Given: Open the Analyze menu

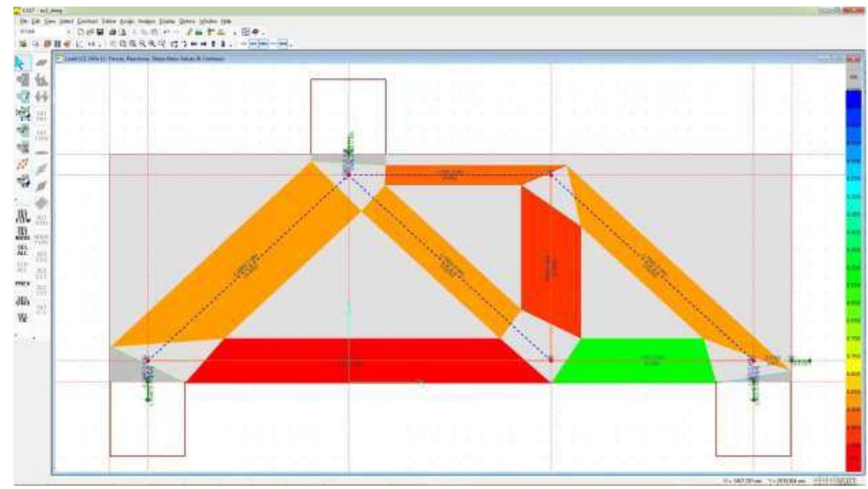Looking at the screenshot, I should 147,21.
